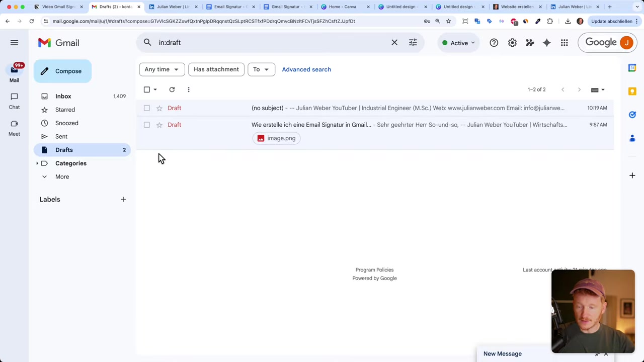Open the Meet section in left rail
Viewport: 644px width, 362px height.
click(14, 128)
